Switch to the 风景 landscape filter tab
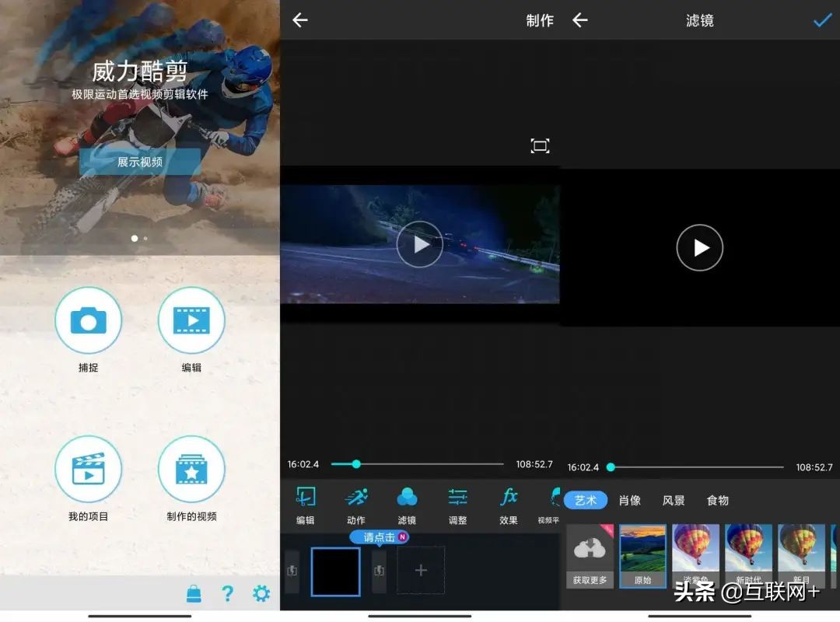Viewport: 840px width, 622px height. coord(674,501)
